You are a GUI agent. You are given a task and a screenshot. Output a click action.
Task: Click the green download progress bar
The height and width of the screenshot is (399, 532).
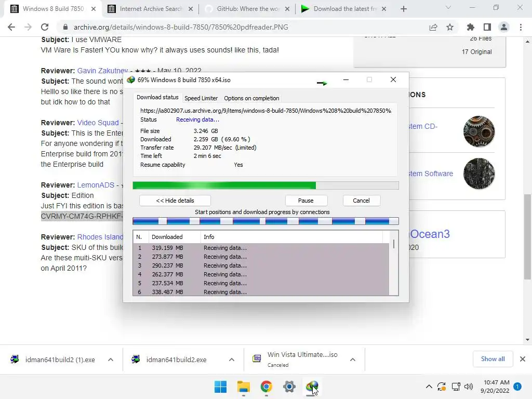pyautogui.click(x=265, y=185)
